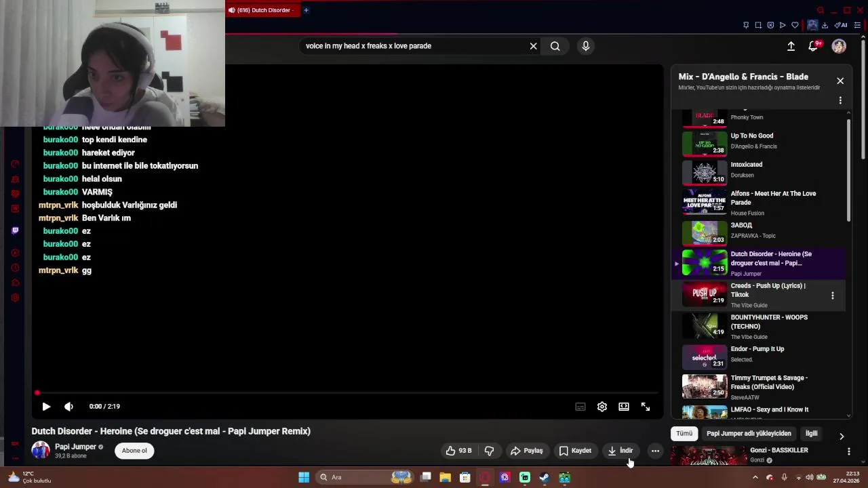
Task: Mute the video player volume
Action: pyautogui.click(x=68, y=407)
